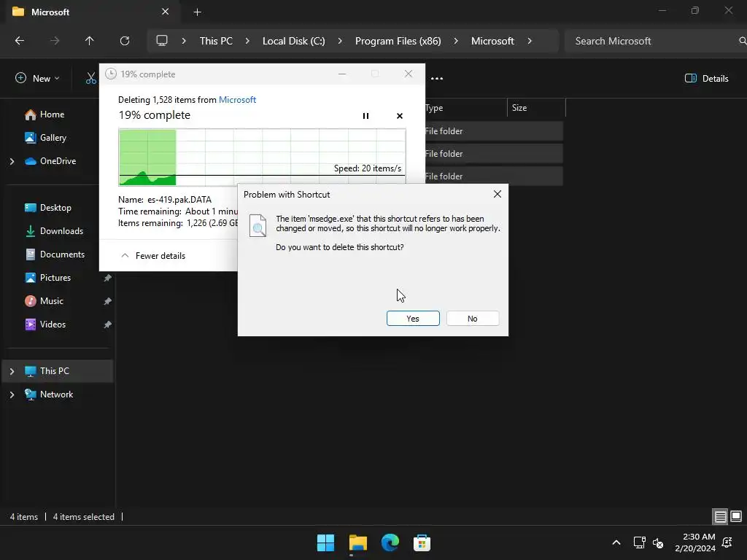
Task: Expand chevron after Microsoft in breadcrumb
Action: 530,41
